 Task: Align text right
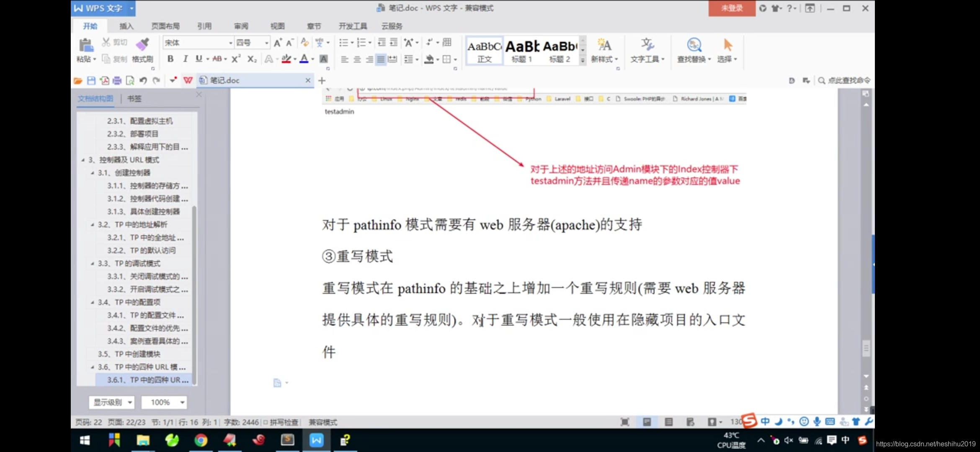369,59
